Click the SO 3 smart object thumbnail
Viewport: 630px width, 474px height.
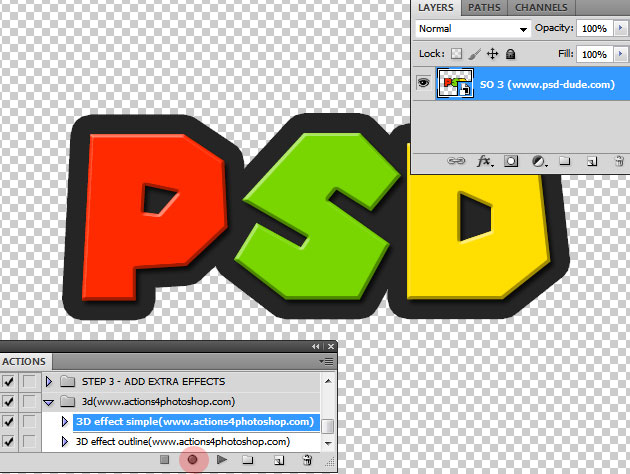tap(455, 84)
